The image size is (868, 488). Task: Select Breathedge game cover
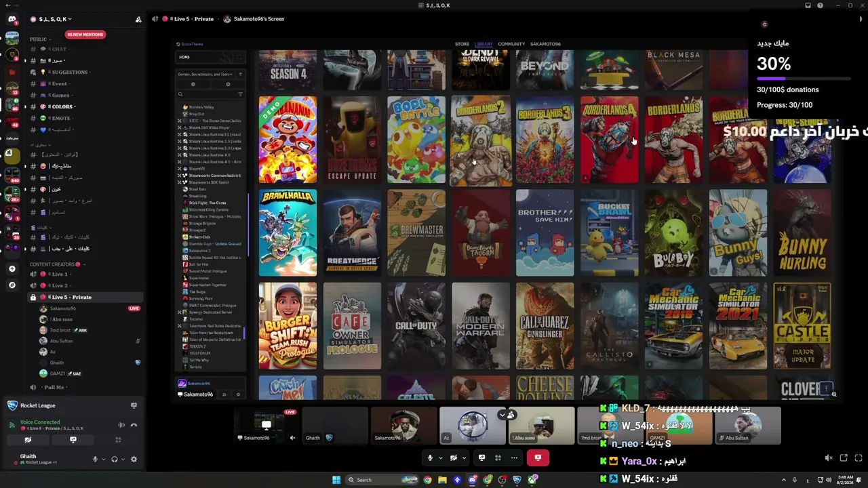pyautogui.click(x=352, y=233)
